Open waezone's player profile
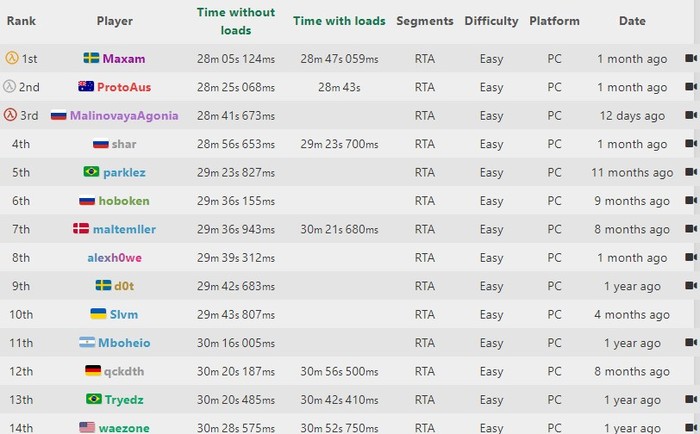This screenshot has width=700, height=434. (x=124, y=428)
